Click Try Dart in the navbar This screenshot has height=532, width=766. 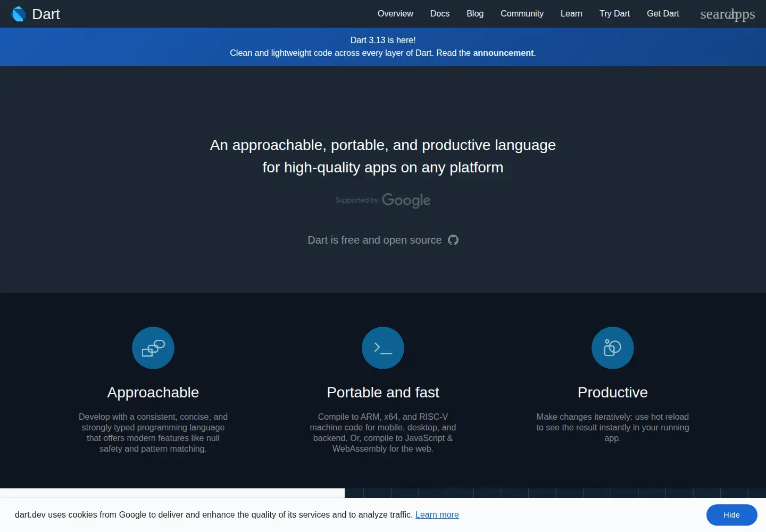point(614,14)
